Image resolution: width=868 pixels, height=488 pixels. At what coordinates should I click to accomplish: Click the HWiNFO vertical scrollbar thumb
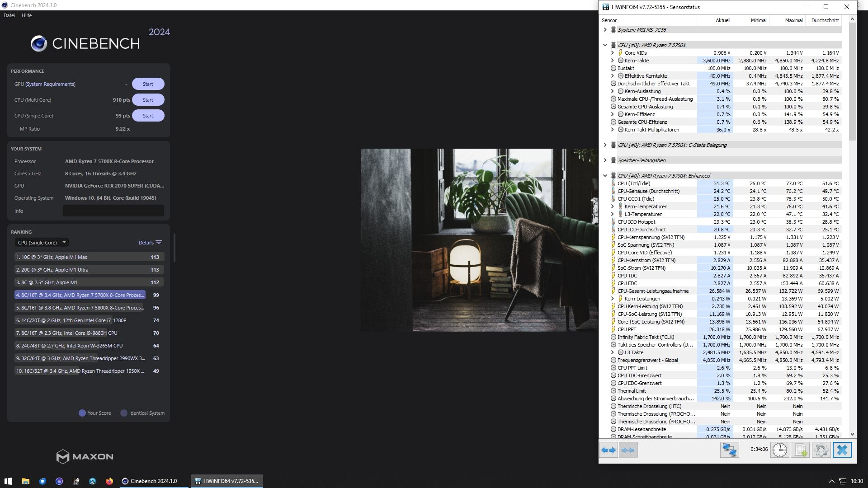(x=853, y=81)
